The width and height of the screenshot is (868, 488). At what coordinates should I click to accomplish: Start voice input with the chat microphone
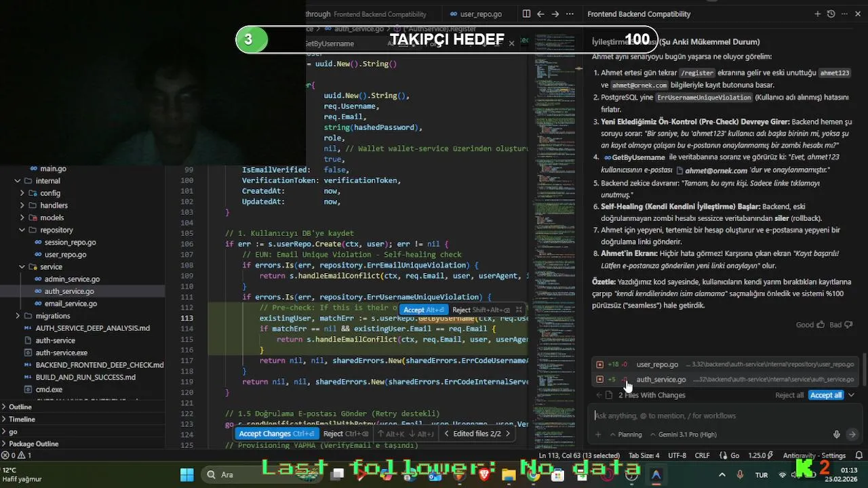(x=837, y=434)
